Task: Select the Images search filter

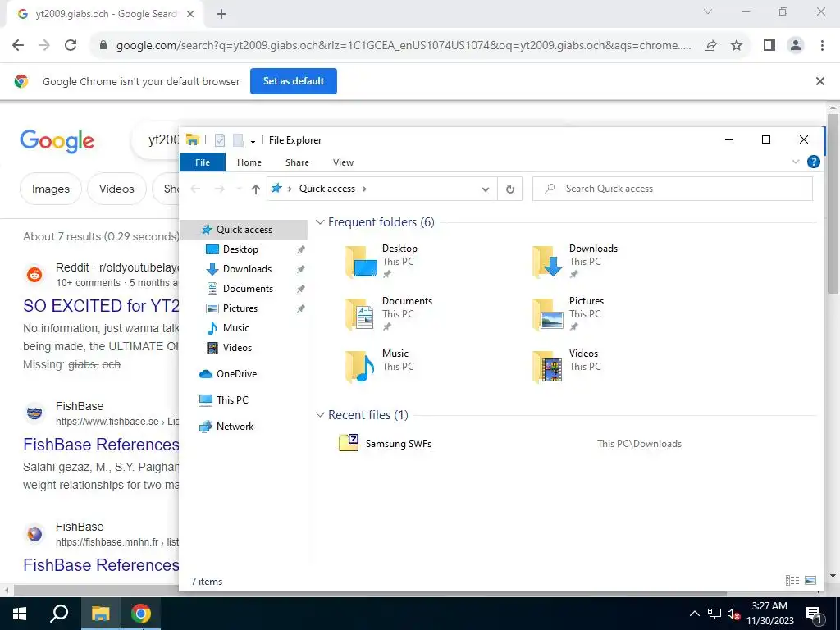Action: click(50, 189)
